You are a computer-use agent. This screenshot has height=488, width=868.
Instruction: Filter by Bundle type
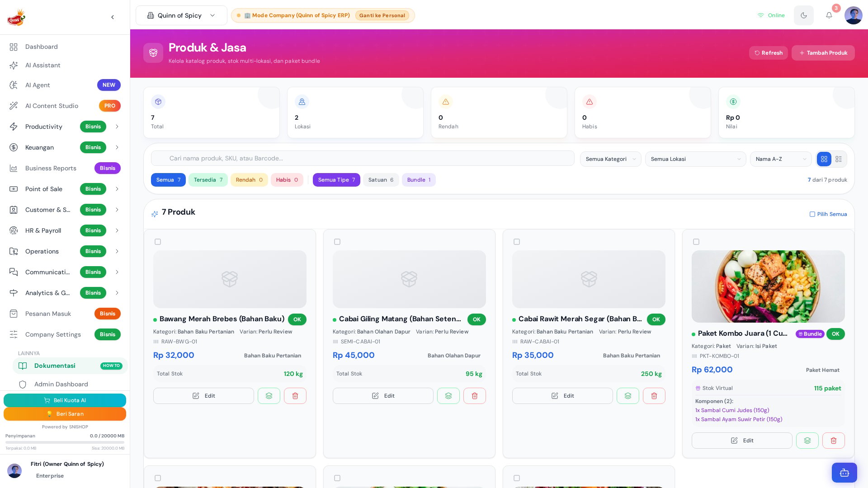point(419,180)
